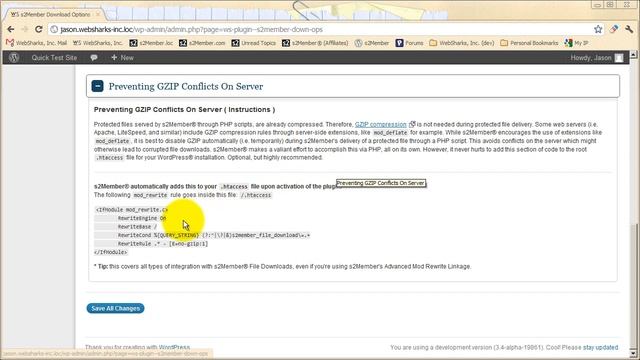Click the <IfModule mod_rewrite.c> code line

131,210
